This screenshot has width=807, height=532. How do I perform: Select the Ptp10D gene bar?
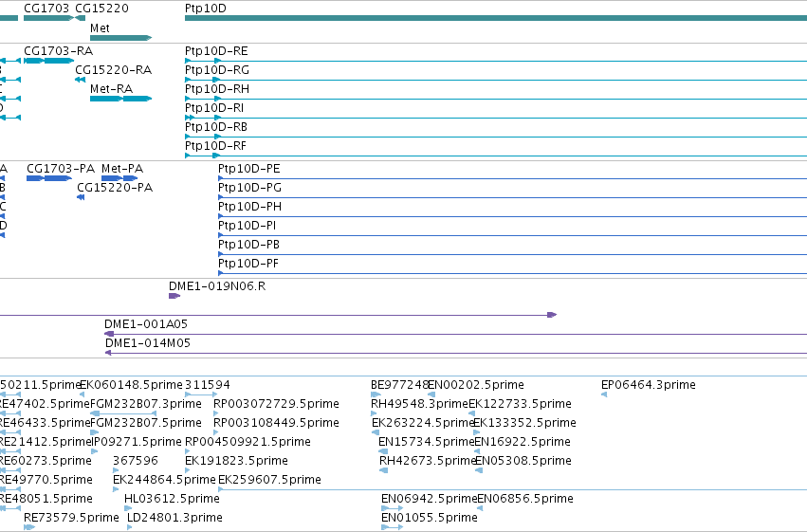[496, 18]
